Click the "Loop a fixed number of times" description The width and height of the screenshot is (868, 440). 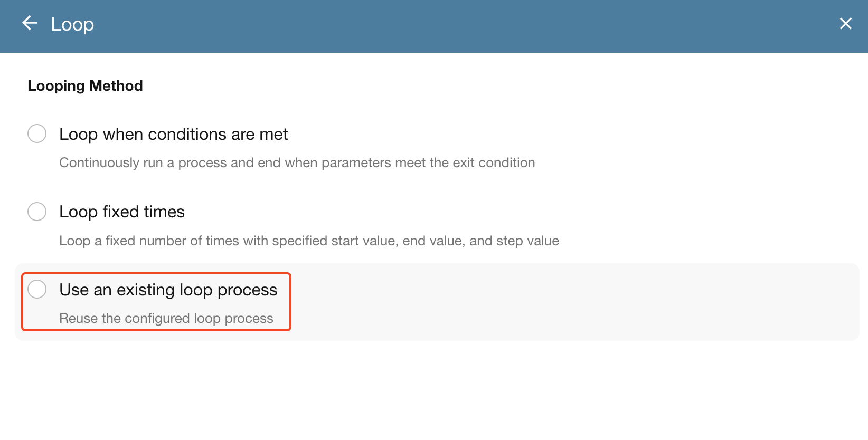click(x=309, y=241)
